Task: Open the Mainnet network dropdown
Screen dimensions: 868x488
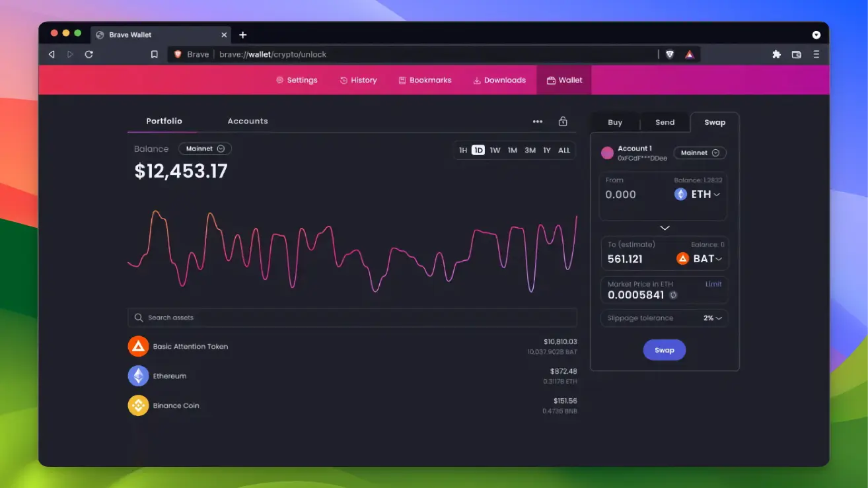Action: [x=205, y=149]
